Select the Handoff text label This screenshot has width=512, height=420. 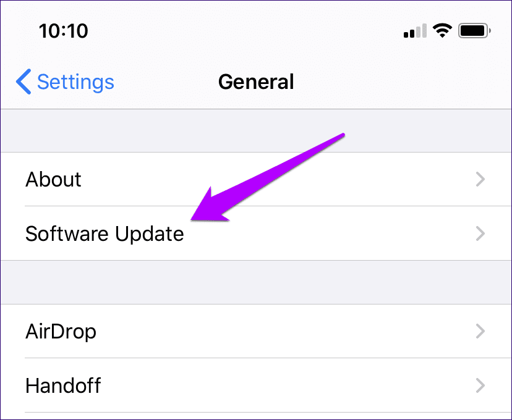(x=63, y=385)
